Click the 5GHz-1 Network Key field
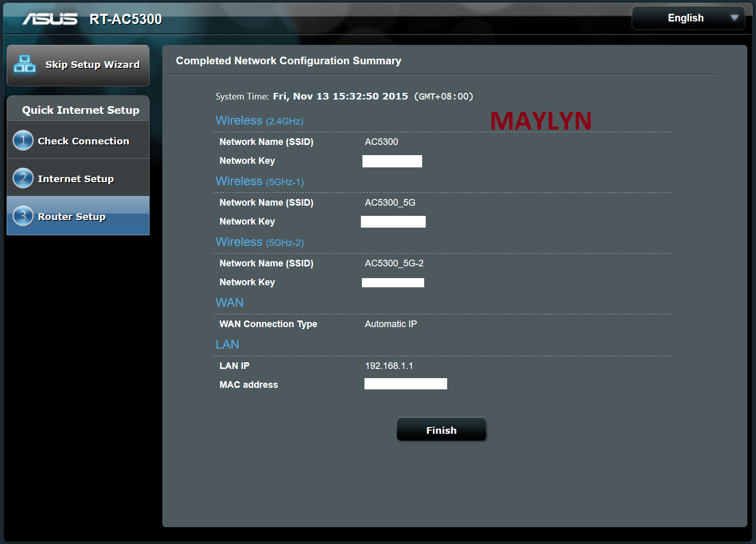The width and height of the screenshot is (756, 544). coord(393,221)
